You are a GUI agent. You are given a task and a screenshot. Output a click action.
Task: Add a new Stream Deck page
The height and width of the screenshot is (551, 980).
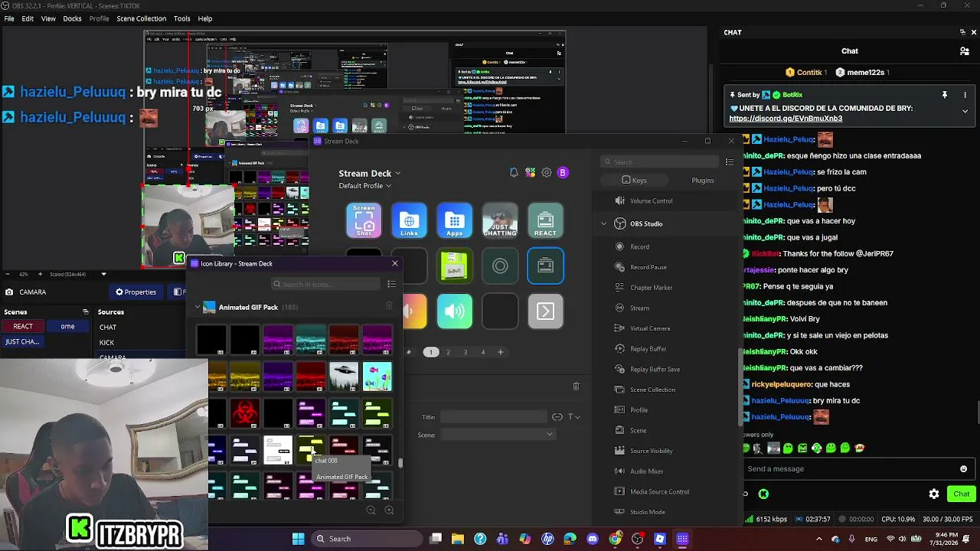pyautogui.click(x=501, y=352)
